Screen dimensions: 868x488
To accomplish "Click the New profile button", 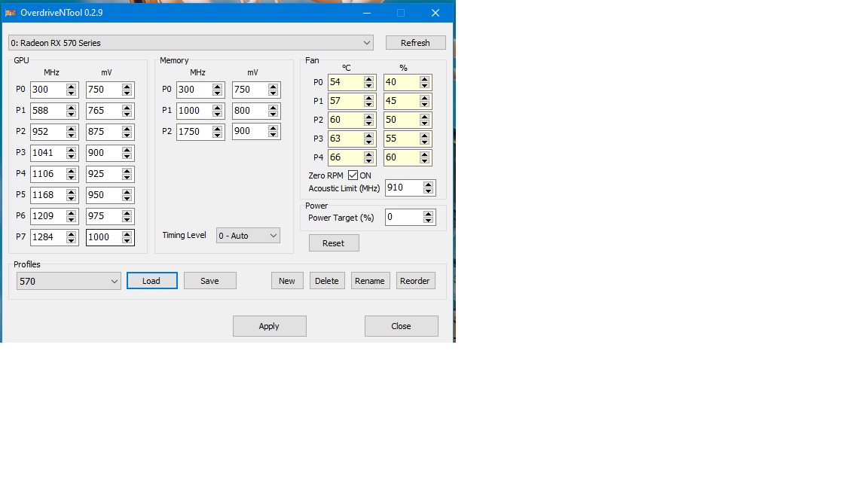I will point(287,280).
